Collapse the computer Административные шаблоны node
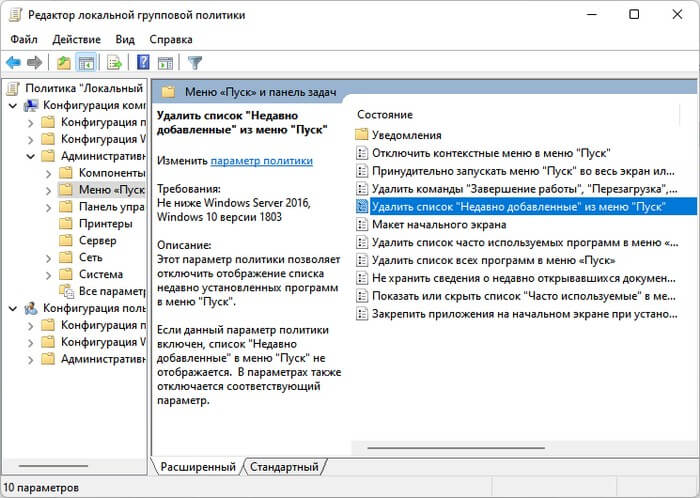Screen dimensions: 700x498 pyautogui.click(x=31, y=156)
